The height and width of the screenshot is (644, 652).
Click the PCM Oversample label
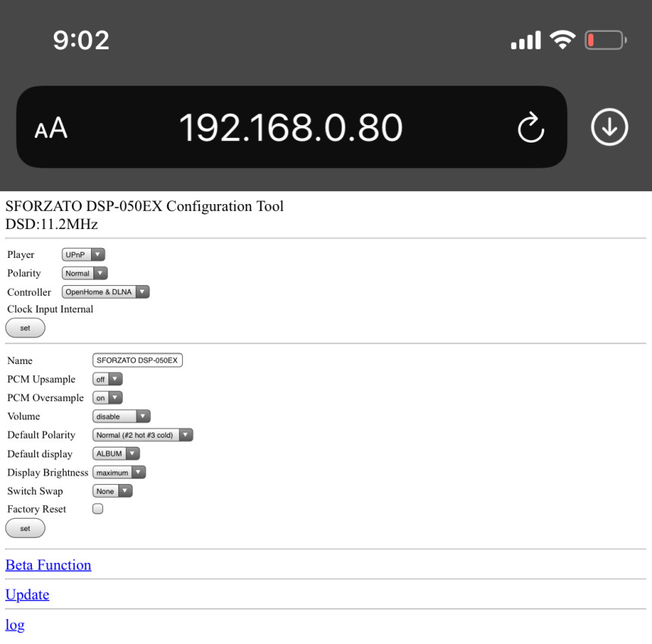click(x=45, y=398)
